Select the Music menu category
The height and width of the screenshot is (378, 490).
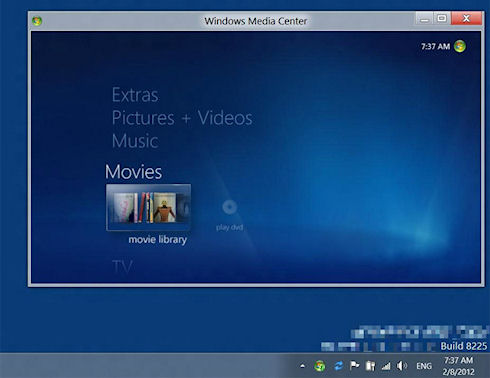[x=135, y=141]
